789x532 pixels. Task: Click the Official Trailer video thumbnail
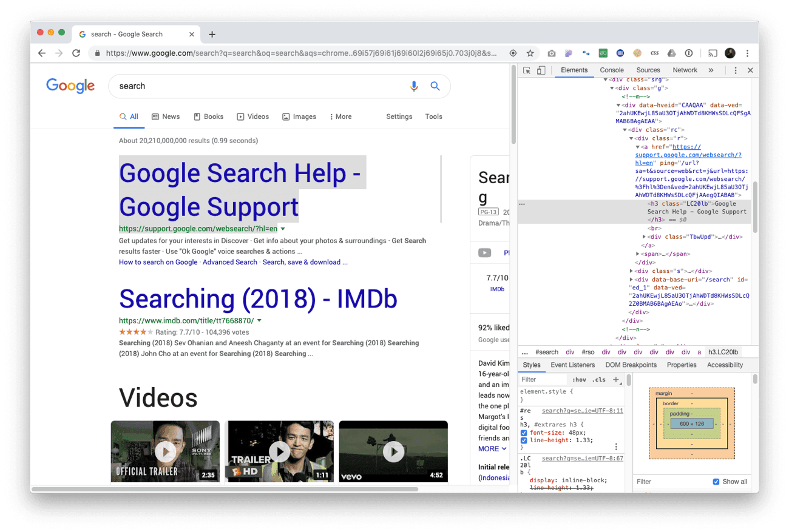pos(165,451)
